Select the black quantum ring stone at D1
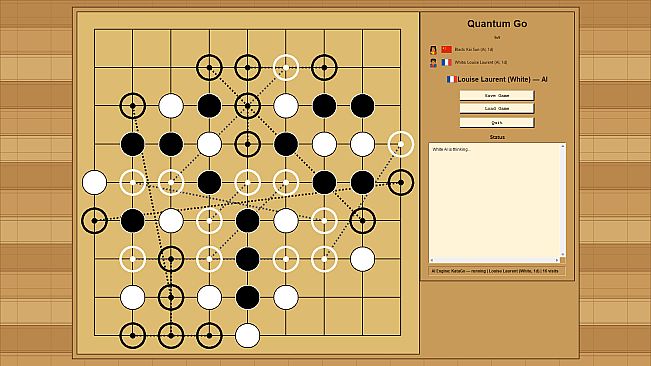The width and height of the screenshot is (651, 366). point(209,336)
